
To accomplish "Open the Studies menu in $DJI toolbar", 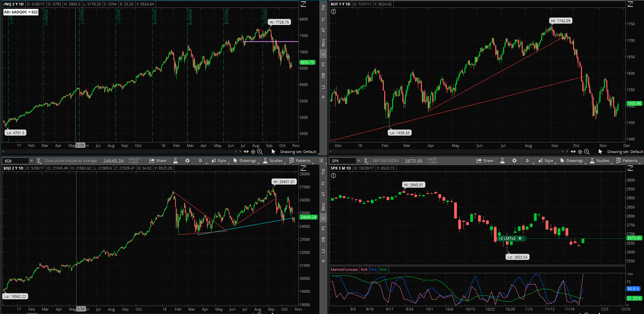I will tap(273, 161).
